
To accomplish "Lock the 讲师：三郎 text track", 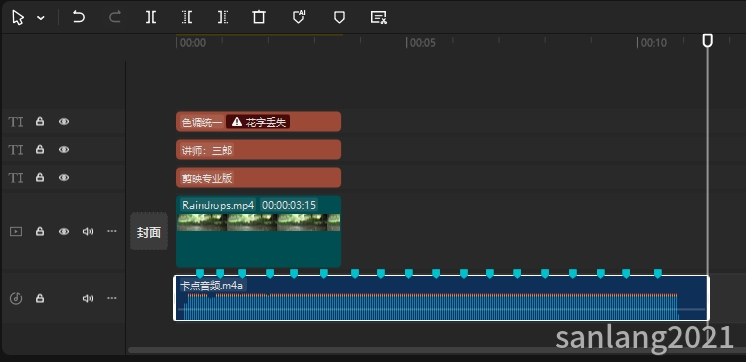I will 40,149.
